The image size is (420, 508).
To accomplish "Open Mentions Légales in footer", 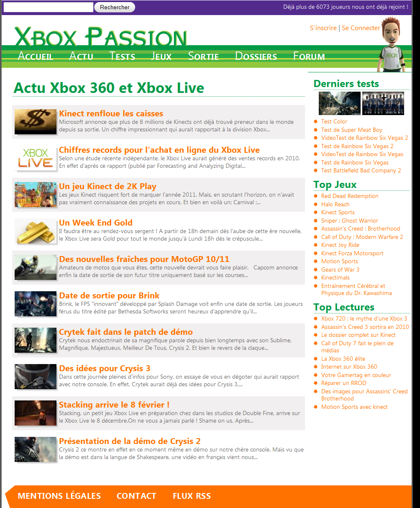I will [x=59, y=496].
